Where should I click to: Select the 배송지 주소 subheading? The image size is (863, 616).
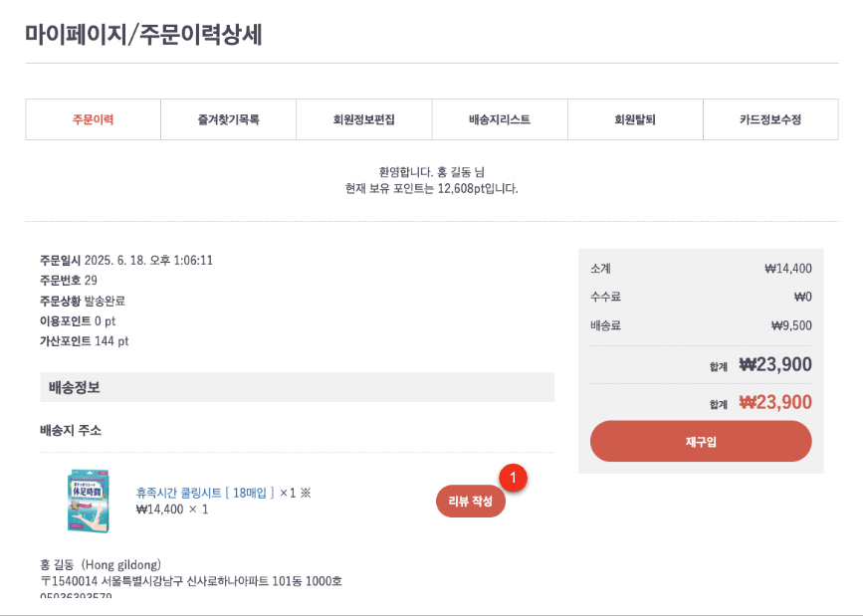pos(71,430)
